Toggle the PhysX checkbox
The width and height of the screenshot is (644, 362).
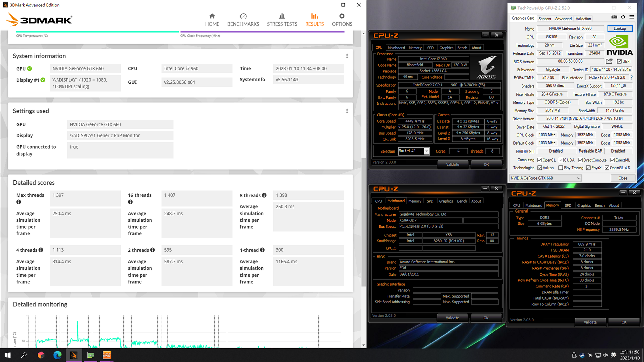coord(588,168)
